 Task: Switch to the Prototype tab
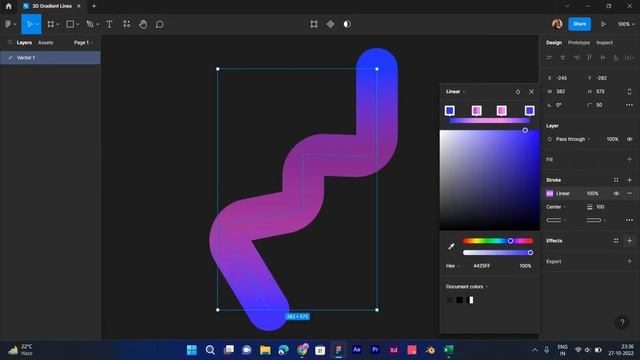point(578,42)
